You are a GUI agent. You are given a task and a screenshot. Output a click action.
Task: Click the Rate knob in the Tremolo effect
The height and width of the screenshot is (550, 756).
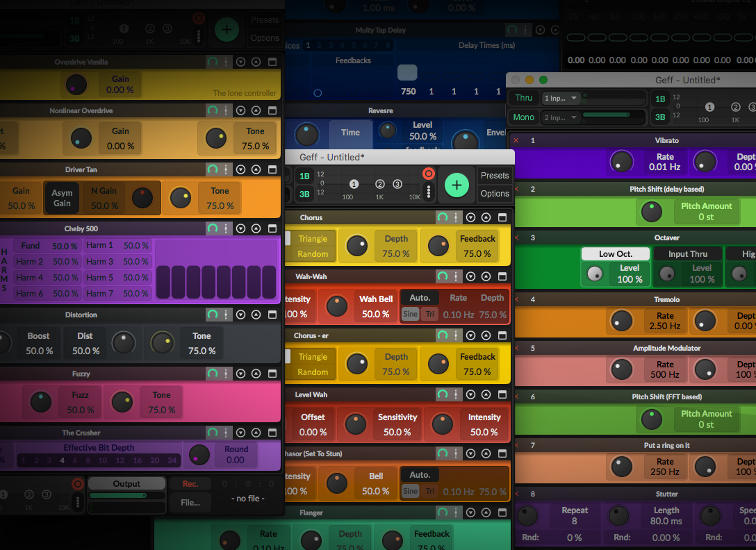(621, 321)
